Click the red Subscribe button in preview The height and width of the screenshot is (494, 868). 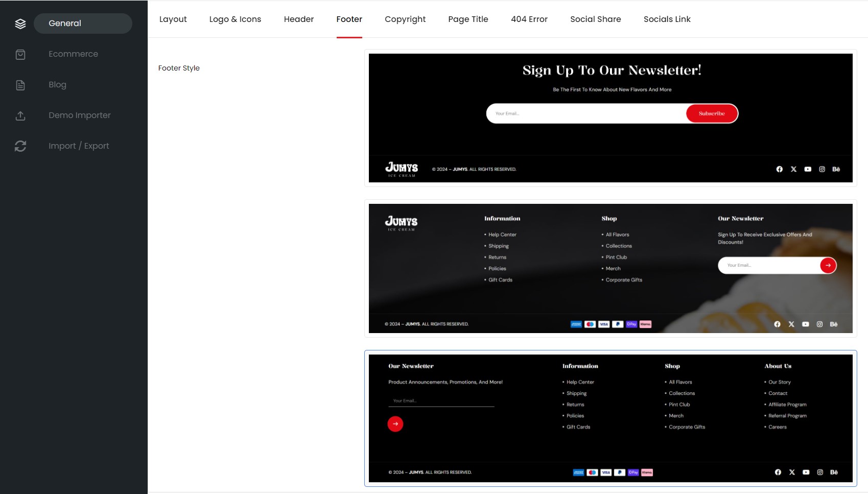click(x=711, y=113)
